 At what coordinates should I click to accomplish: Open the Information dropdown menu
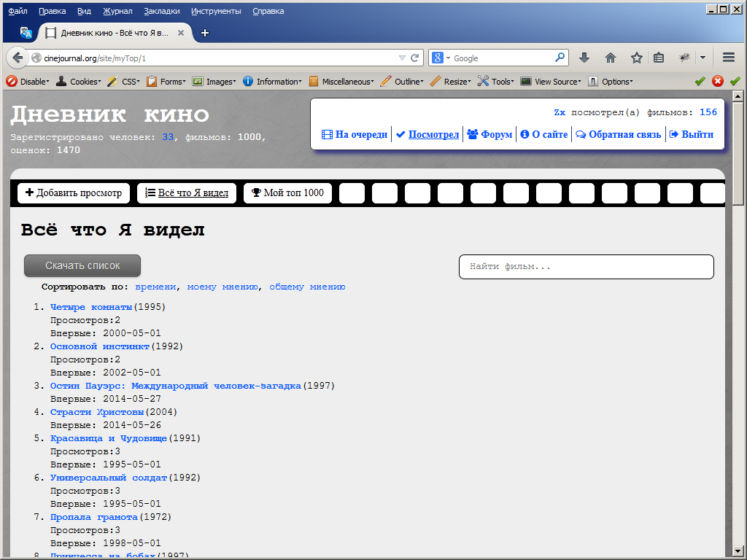pyautogui.click(x=273, y=82)
